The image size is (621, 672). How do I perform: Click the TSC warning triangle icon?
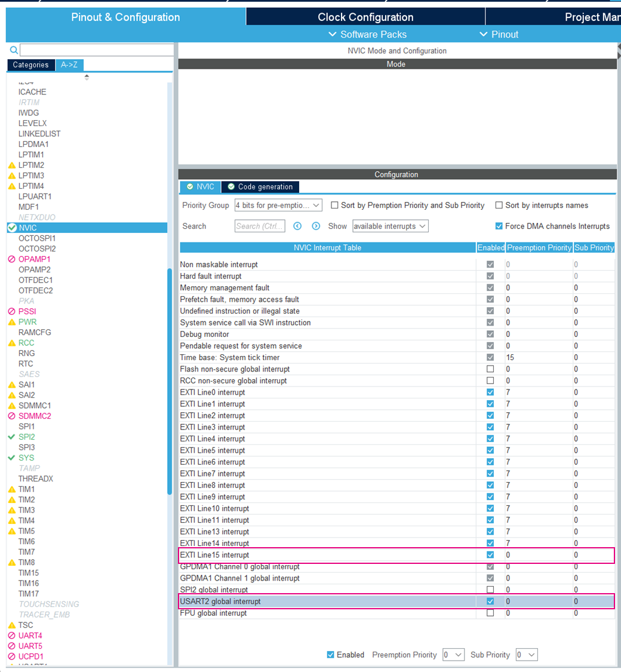coord(12,625)
